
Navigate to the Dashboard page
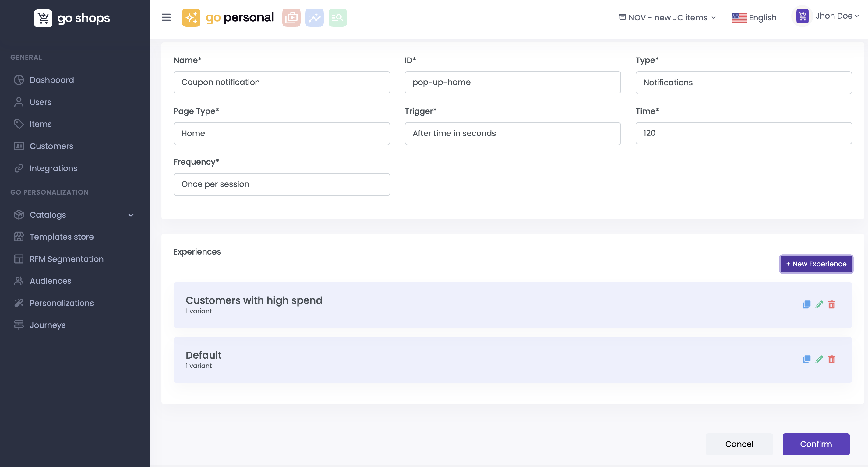tap(51, 80)
